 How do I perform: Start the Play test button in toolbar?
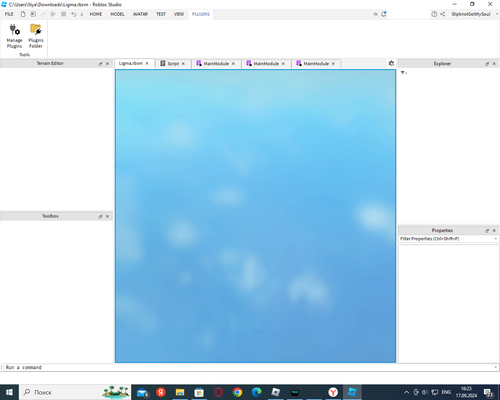click(x=53, y=14)
